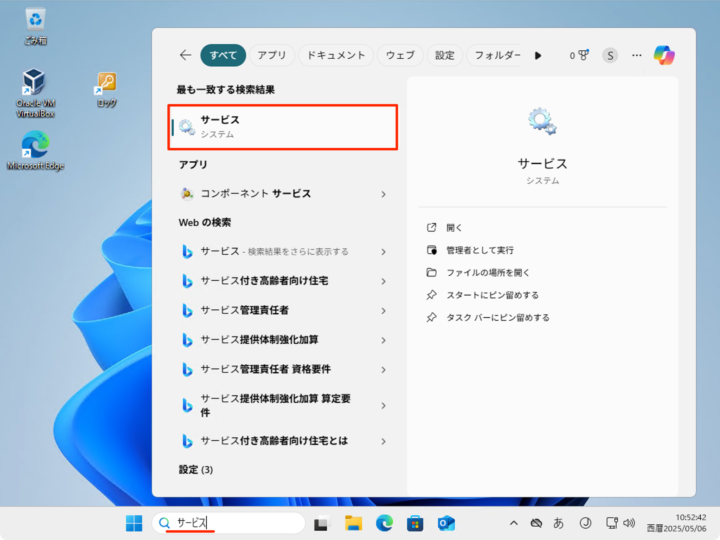Expand chevron for サービス管理責任者 資格要件
The width and height of the screenshot is (720, 540).
[x=383, y=370]
